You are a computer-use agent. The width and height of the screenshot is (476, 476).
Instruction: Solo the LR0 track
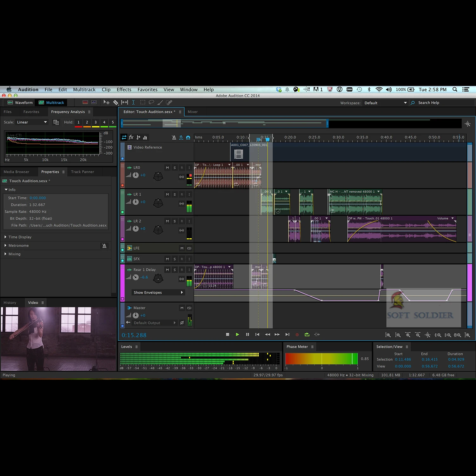(175, 168)
